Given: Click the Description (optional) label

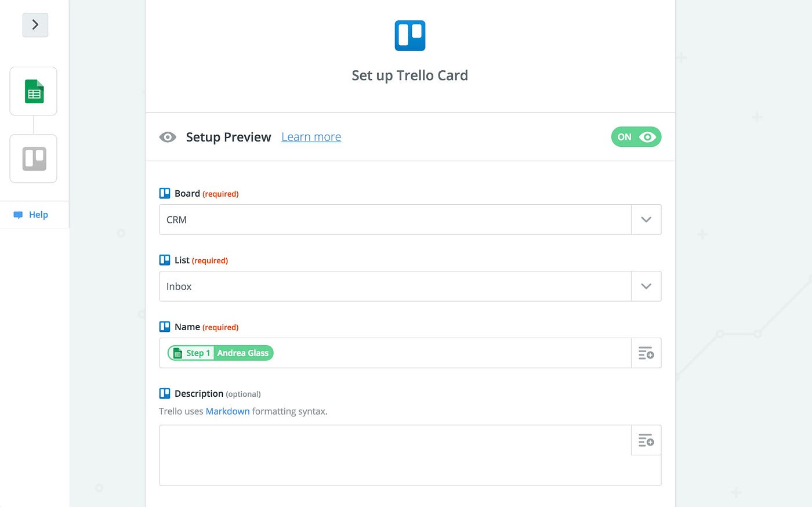Looking at the screenshot, I should [x=217, y=393].
